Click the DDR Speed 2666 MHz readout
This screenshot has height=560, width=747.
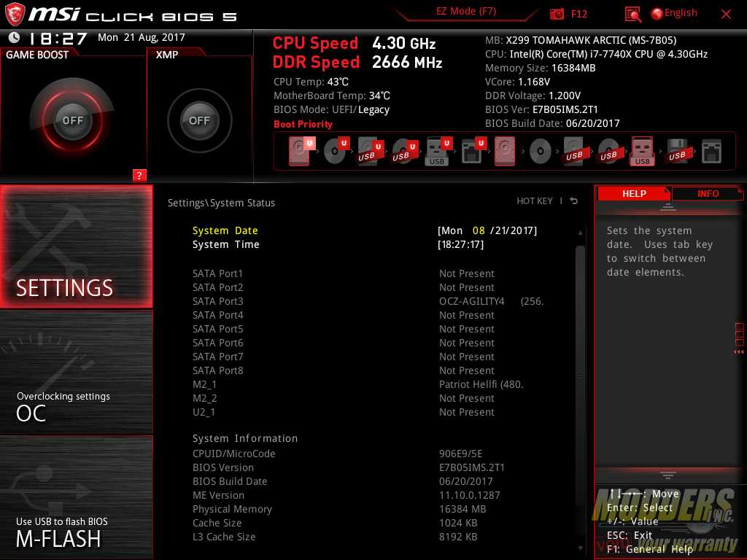[x=357, y=62]
